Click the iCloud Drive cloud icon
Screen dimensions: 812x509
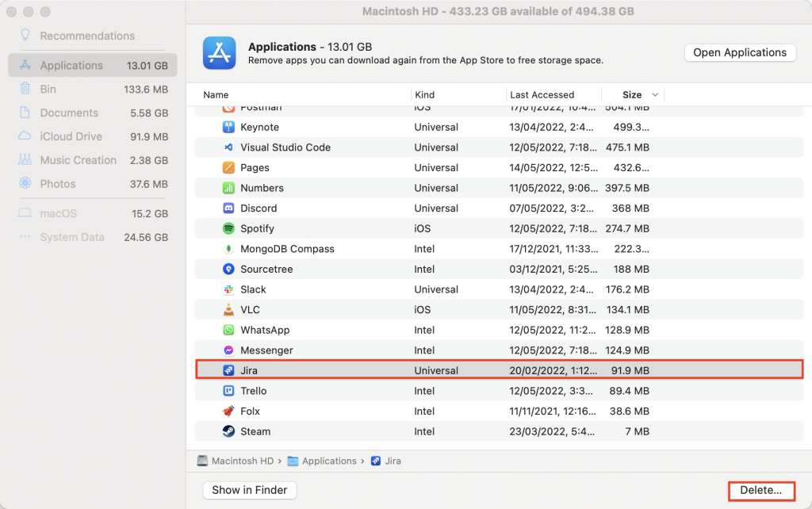tap(25, 136)
